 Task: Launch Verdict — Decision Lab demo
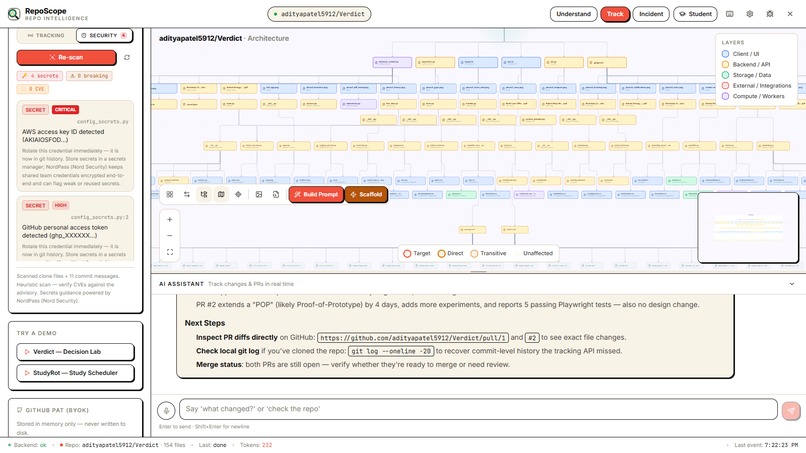[76, 352]
